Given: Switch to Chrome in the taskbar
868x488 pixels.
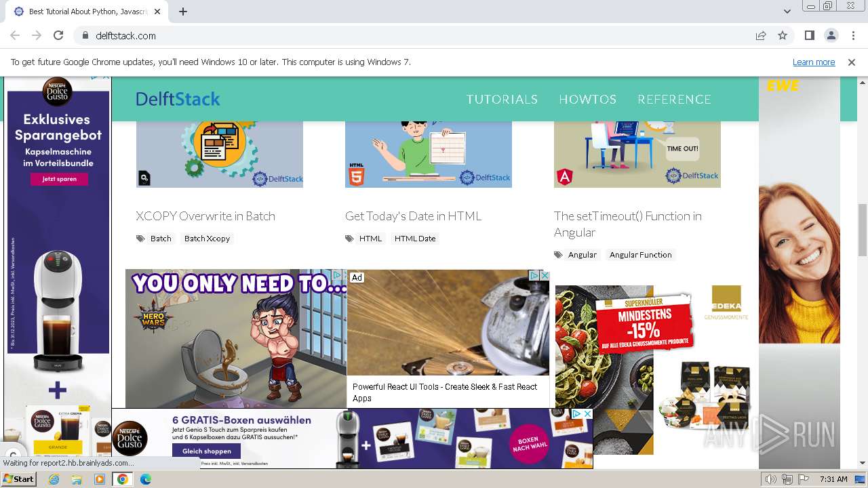Looking at the screenshot, I should (x=122, y=479).
